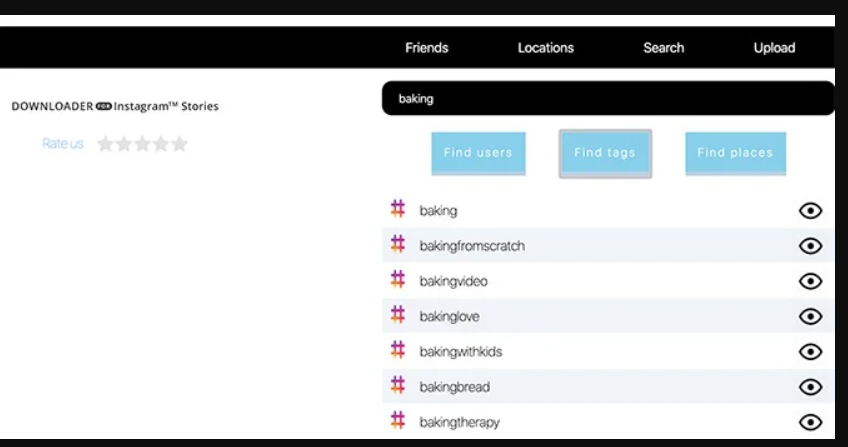Click the hashtag icon beside bakingwithkids

pos(398,351)
